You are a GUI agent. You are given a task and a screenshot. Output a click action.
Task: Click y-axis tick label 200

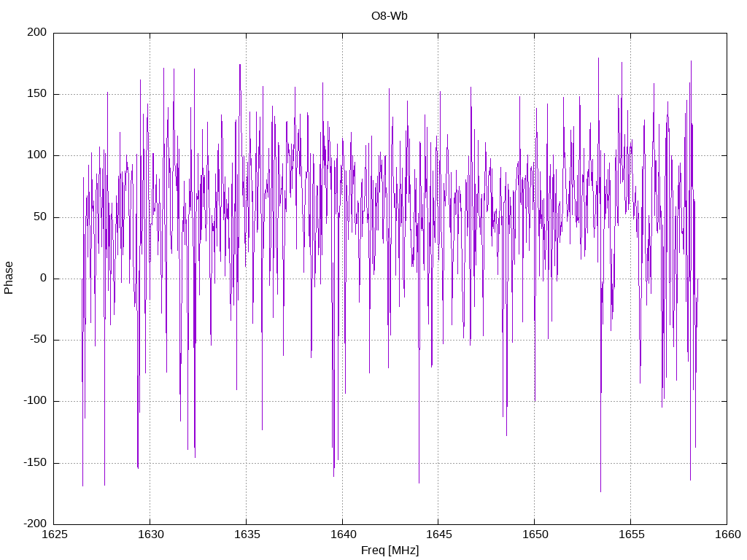(x=37, y=32)
